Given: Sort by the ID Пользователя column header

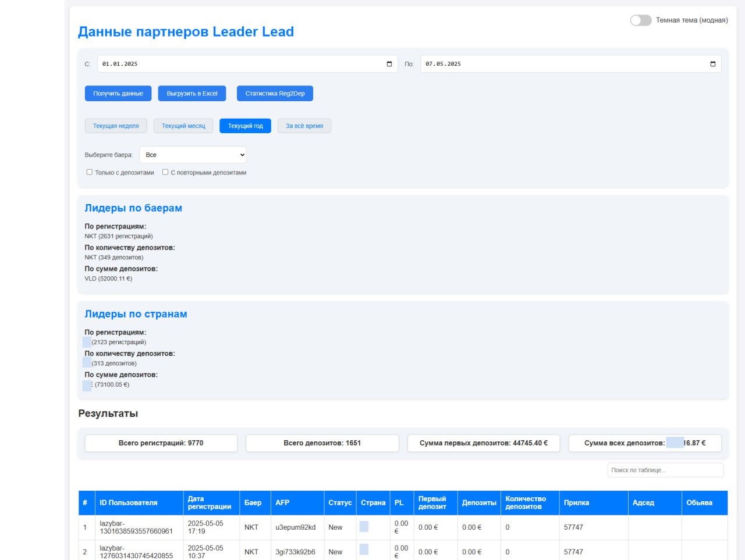Looking at the screenshot, I should point(139,503).
